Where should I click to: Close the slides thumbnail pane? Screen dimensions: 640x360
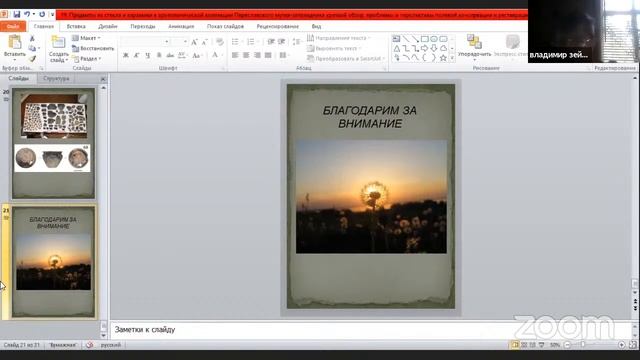tap(103, 78)
